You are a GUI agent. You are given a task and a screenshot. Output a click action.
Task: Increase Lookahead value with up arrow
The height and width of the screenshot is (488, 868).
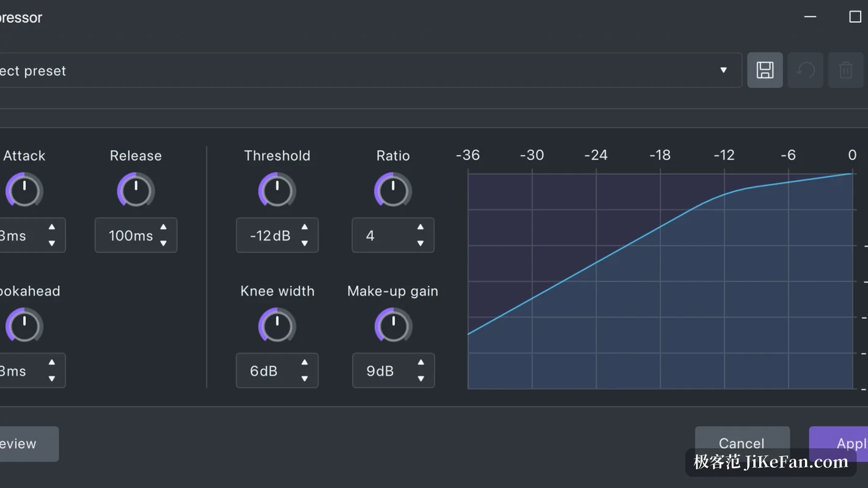point(52,363)
